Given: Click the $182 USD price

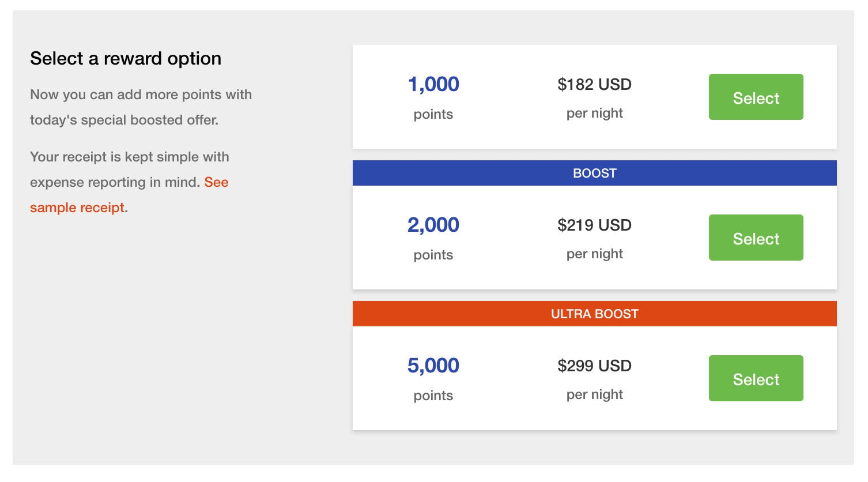Looking at the screenshot, I should point(594,84).
